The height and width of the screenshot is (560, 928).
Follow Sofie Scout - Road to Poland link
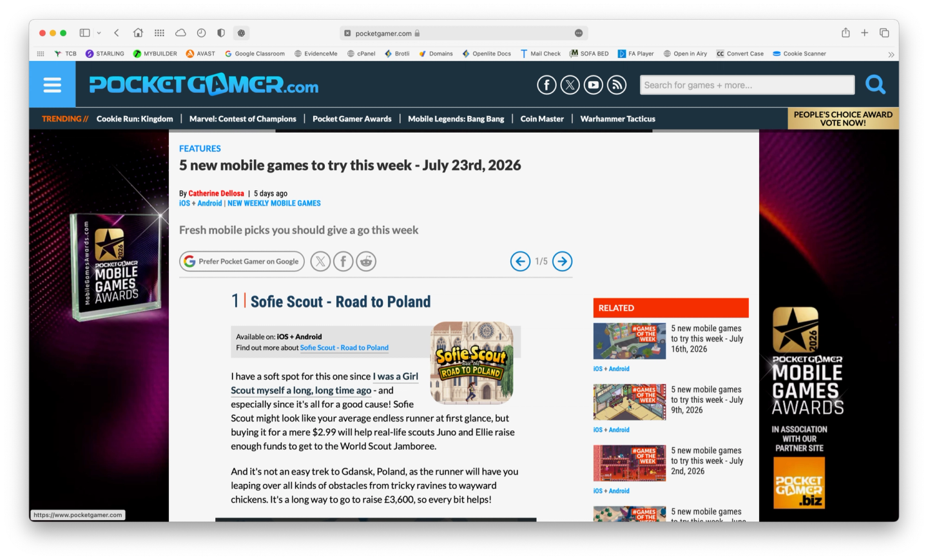pyautogui.click(x=344, y=348)
